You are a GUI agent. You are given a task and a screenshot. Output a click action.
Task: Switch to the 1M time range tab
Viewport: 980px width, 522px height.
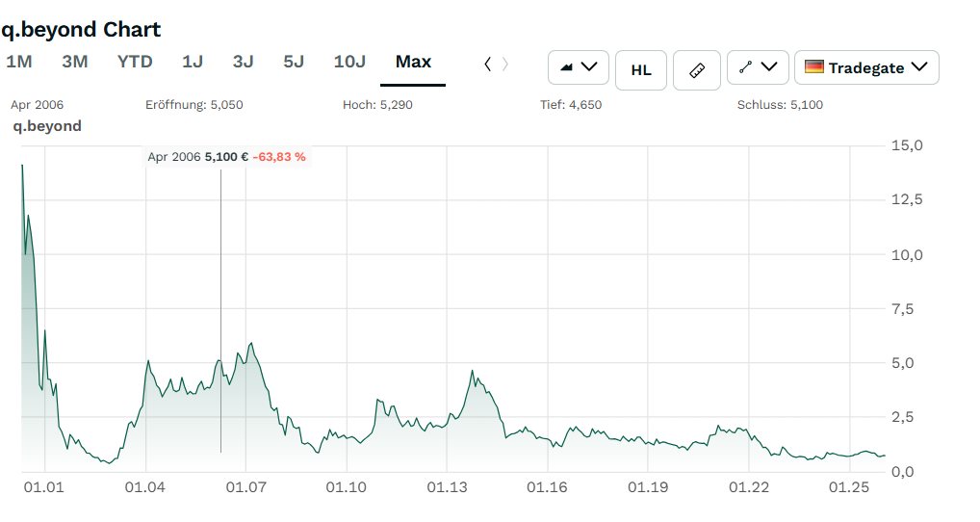[x=18, y=62]
